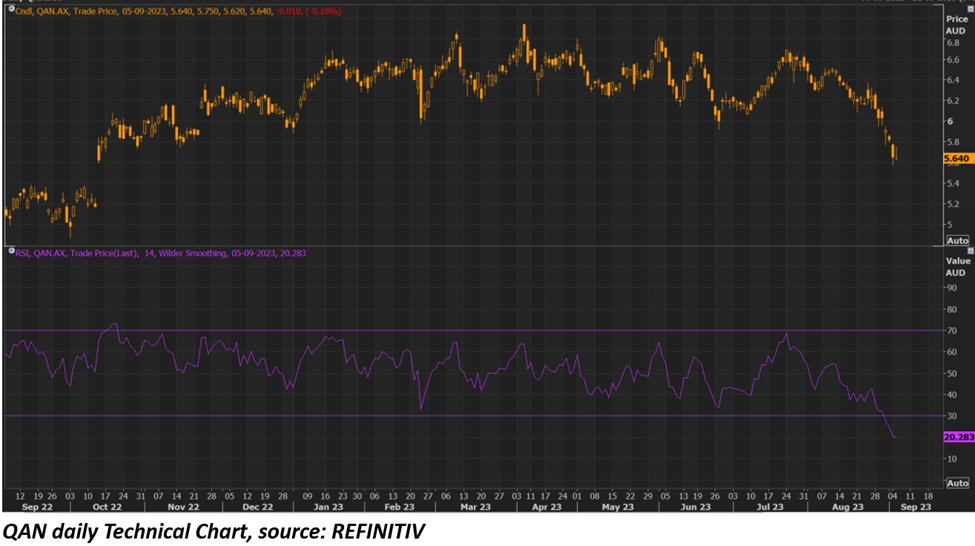The height and width of the screenshot is (546, 975).
Task: Click the Price AUD axis header
Action: click(x=957, y=24)
